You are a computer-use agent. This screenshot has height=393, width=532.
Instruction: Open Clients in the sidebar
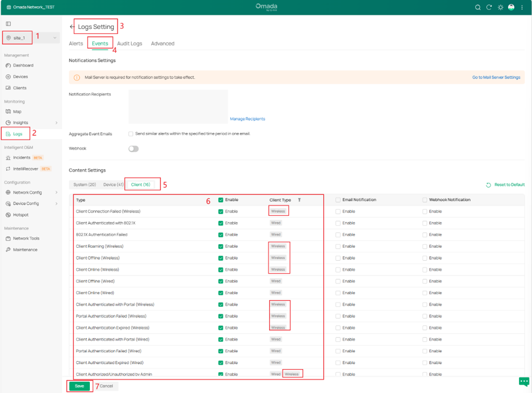[20, 88]
